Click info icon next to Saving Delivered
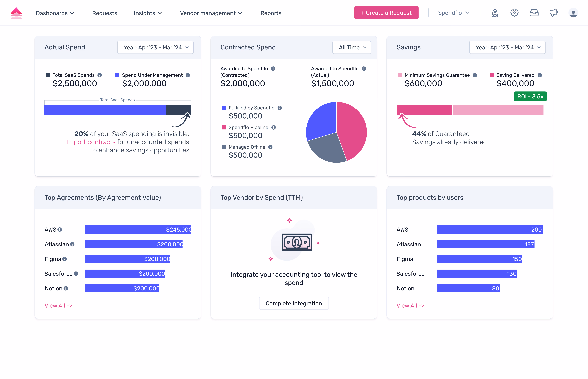 [540, 75]
